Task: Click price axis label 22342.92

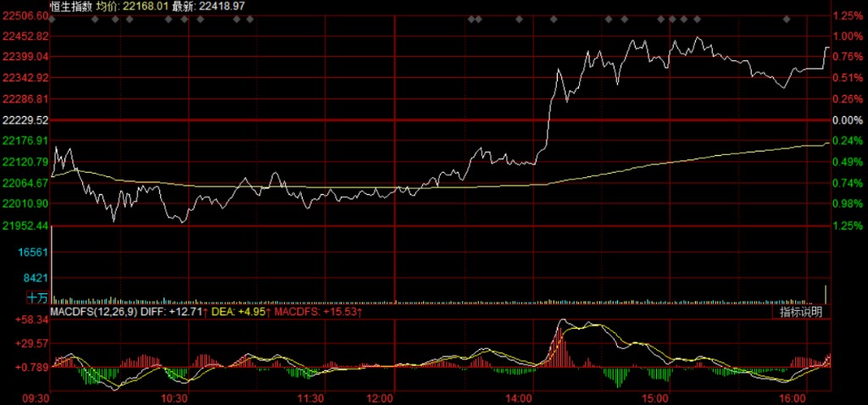Action: [x=25, y=77]
